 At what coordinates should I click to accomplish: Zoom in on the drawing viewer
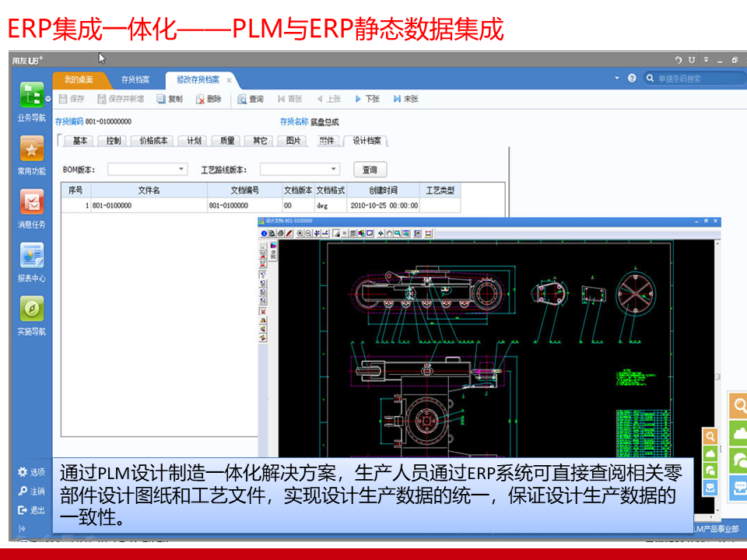(300, 233)
